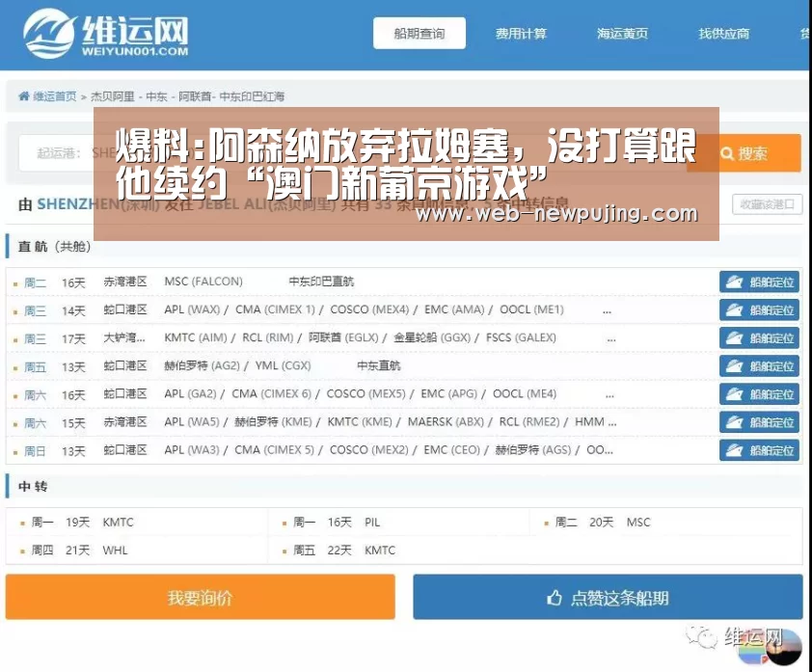The image size is (812, 672).
Task: Click 船舶定位 for the 赫伯罗特 (AG2) row
Action: click(759, 366)
